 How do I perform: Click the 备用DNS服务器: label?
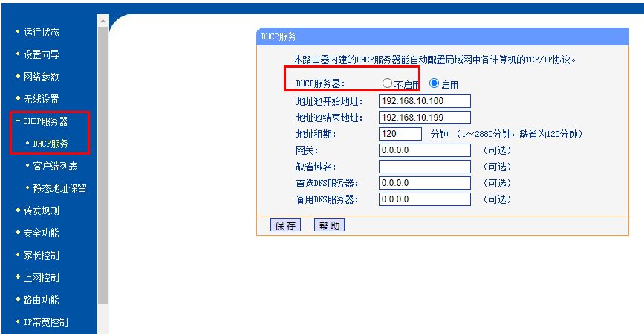pos(328,199)
